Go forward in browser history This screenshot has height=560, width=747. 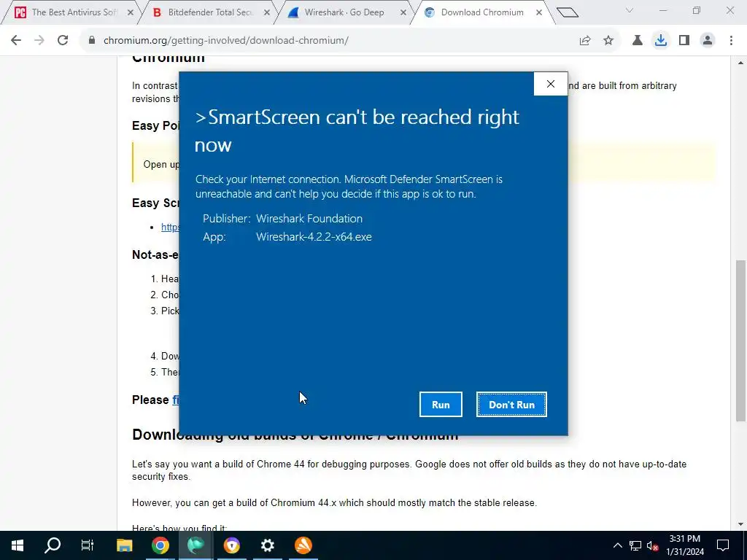39,41
